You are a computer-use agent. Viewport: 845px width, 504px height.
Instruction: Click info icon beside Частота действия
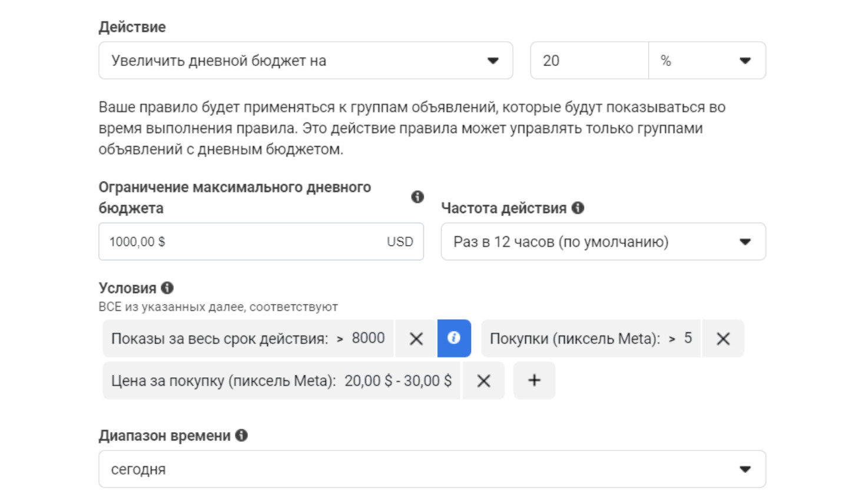click(578, 208)
